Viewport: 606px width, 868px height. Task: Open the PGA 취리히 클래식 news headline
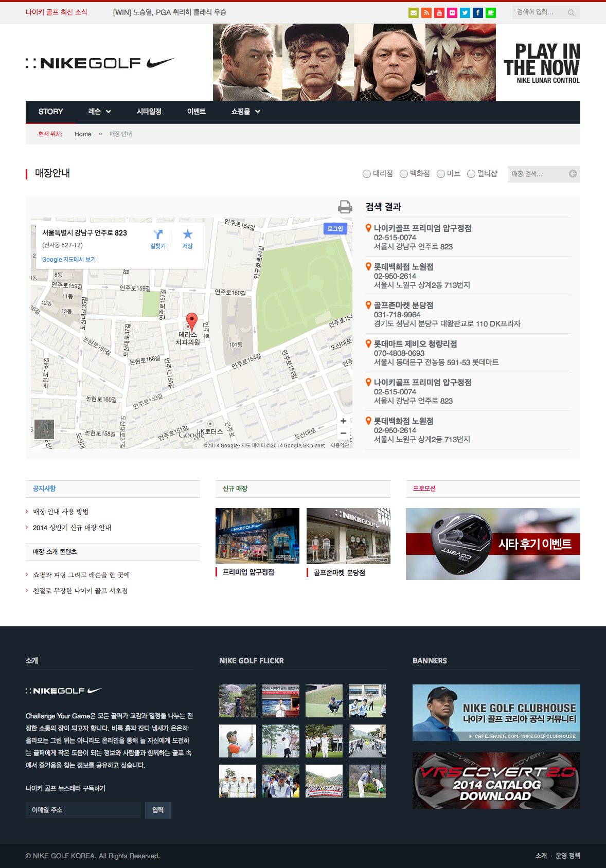pos(170,12)
